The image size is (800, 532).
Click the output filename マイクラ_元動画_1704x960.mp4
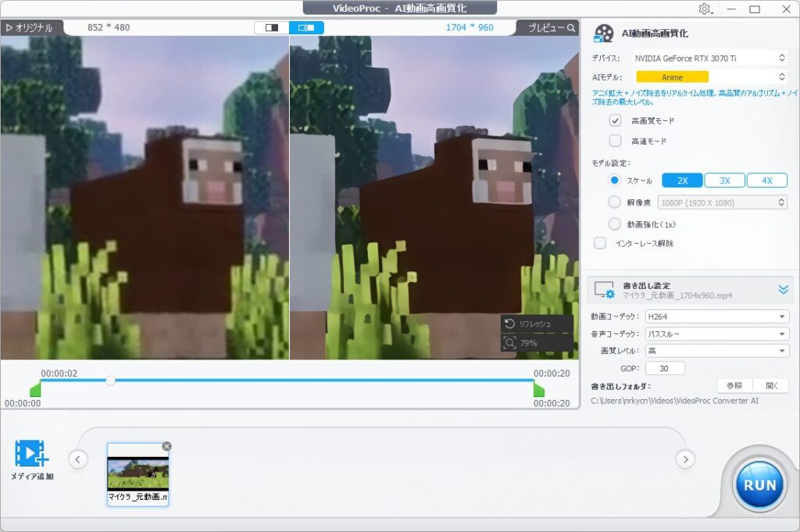pos(677,296)
